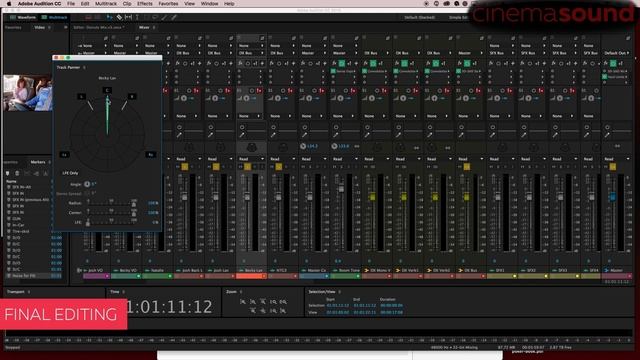Toggle solo on Josh Lav track
The width and height of the screenshot is (640, 360).
point(216,167)
